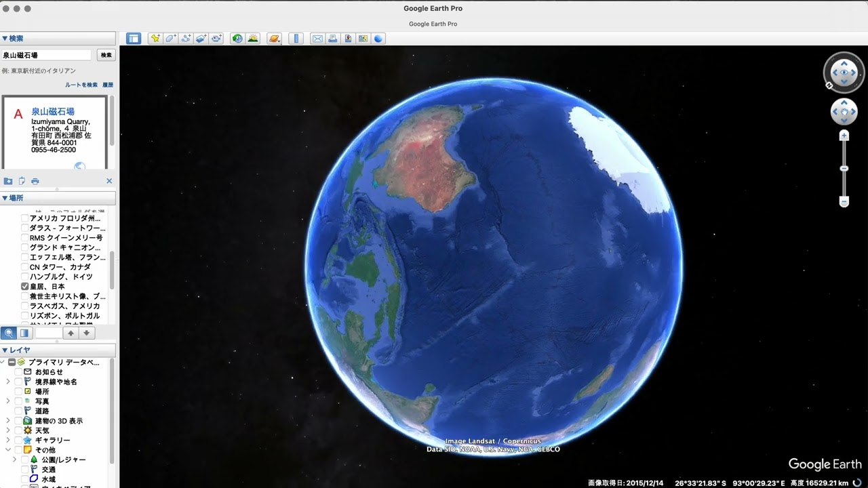Check the ハンブルグ、ドイツ place

pyautogui.click(x=25, y=277)
